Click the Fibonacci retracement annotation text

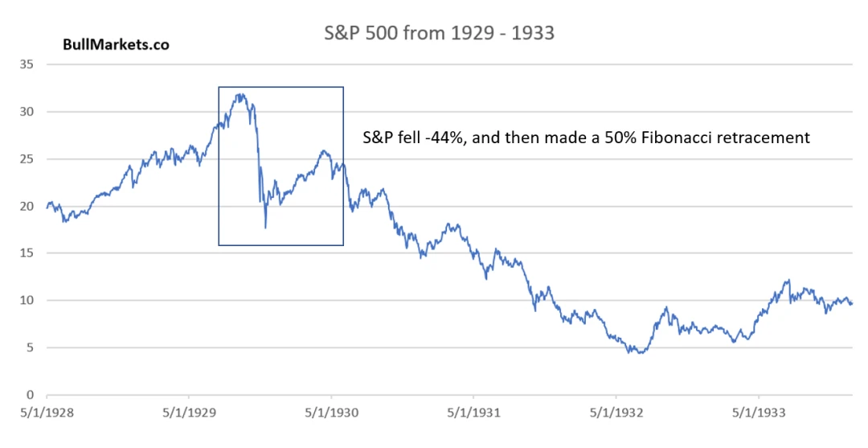(586, 138)
